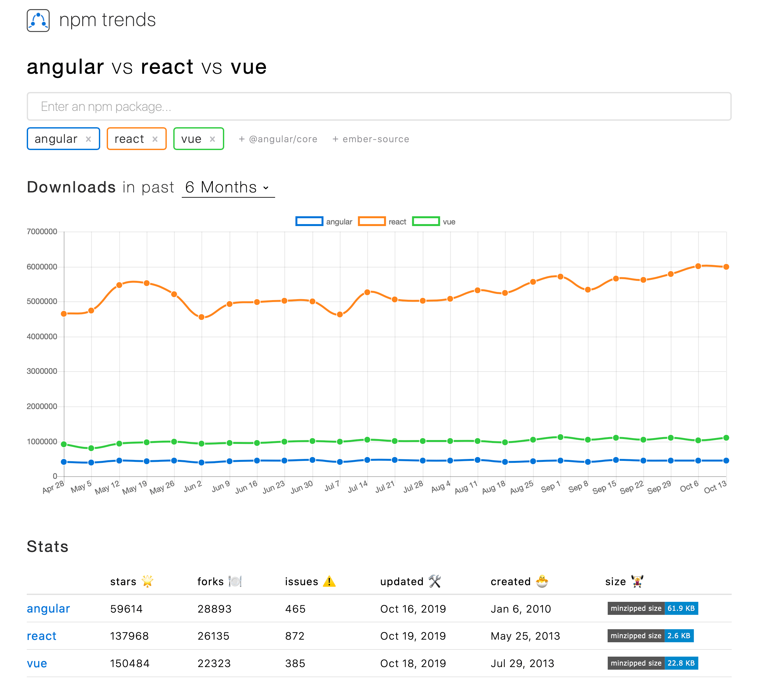
Task: Add suggested package @angular/core
Action: (x=278, y=139)
